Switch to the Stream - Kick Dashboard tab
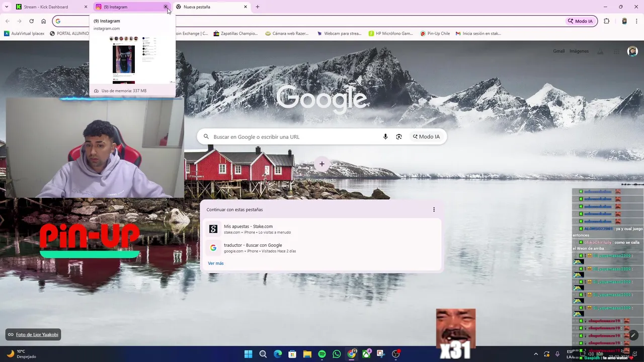The height and width of the screenshot is (362, 644). 52,7
